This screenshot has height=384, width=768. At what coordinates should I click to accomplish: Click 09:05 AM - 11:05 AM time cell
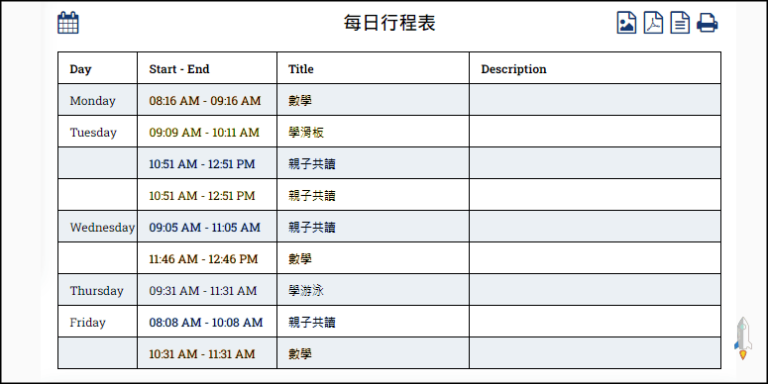coord(207,227)
